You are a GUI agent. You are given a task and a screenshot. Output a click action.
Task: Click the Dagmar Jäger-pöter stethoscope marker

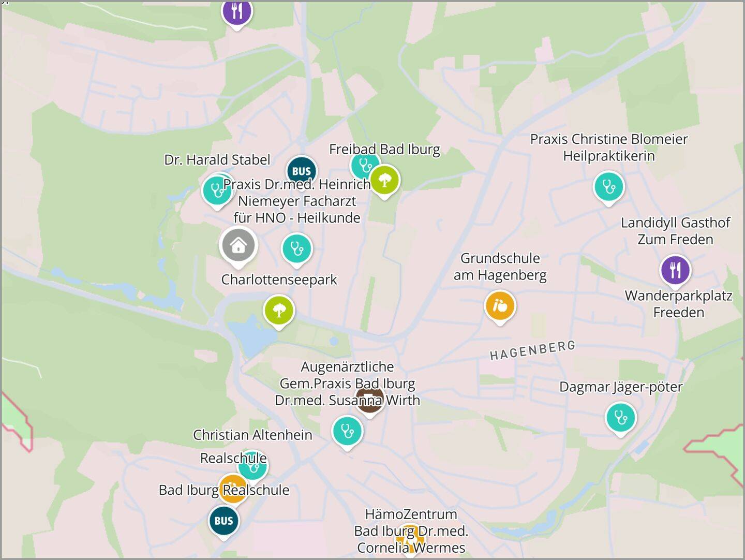(620, 418)
